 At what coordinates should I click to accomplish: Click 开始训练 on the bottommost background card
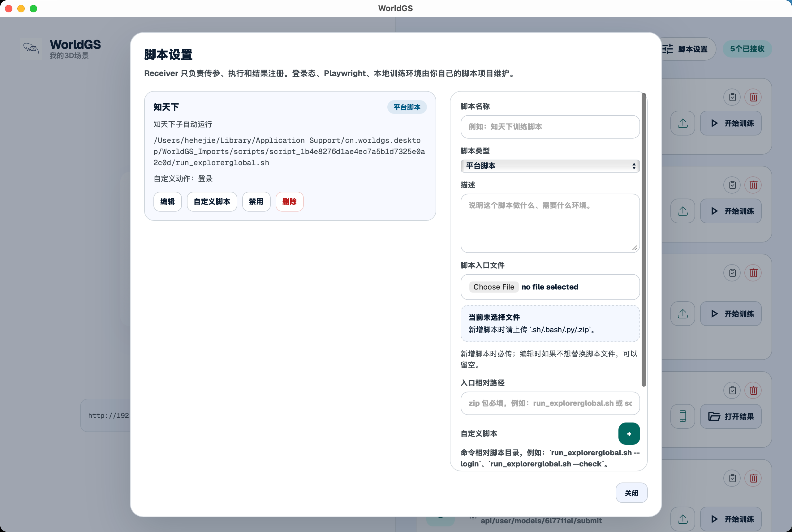tap(730, 519)
